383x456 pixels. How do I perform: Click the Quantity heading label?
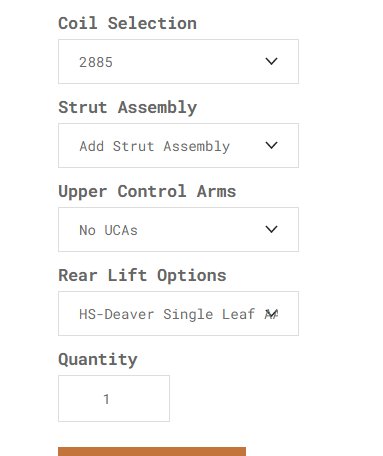(x=98, y=360)
